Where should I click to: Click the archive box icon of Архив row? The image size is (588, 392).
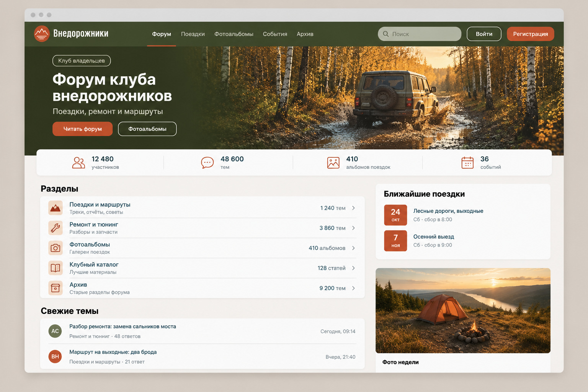coord(56,288)
